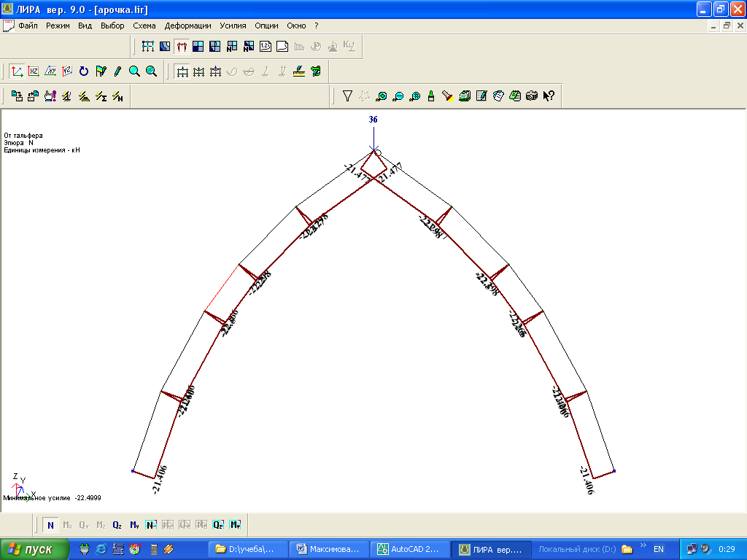The width and height of the screenshot is (747, 560).
Task: Click the ruler with pen measurement icon
Action: point(298,71)
